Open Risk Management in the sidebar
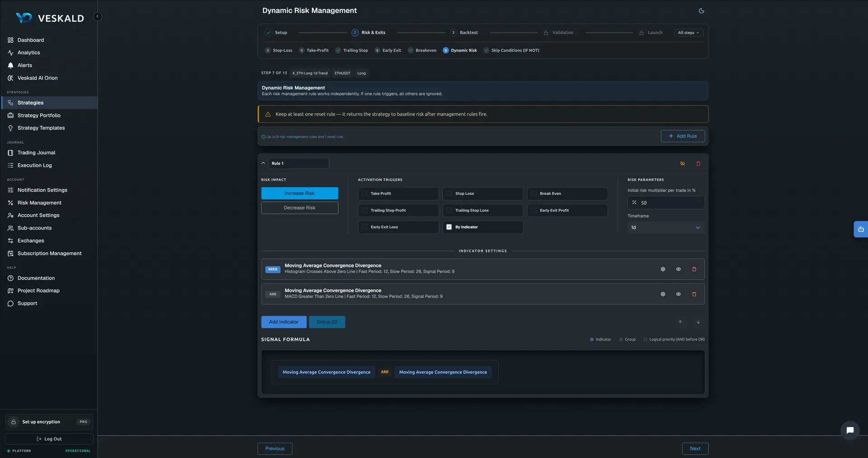The image size is (868, 458). (x=49, y=203)
